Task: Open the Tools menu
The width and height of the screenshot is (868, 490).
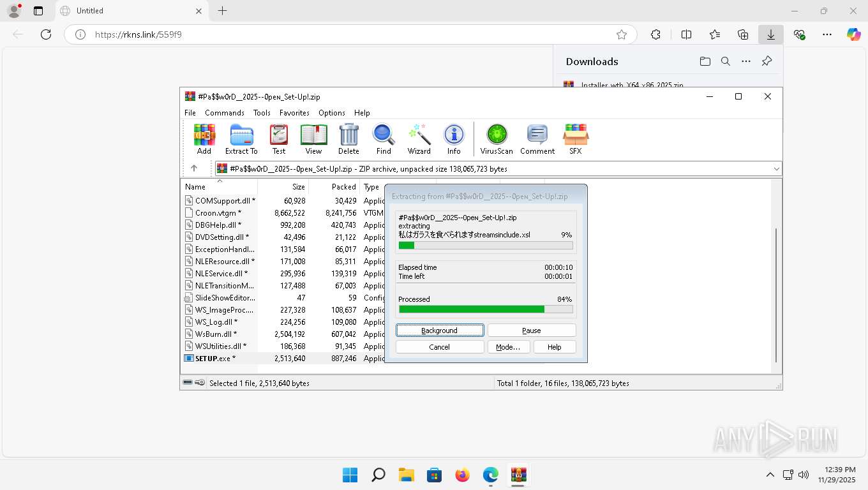Action: (262, 113)
